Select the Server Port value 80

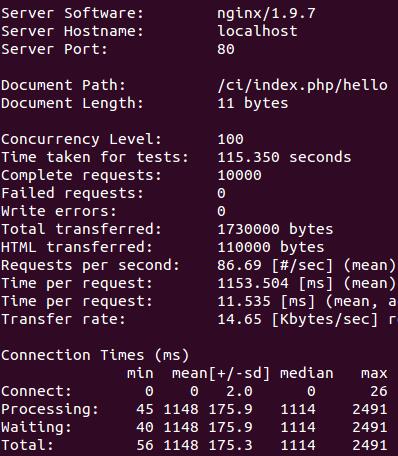[226, 49]
